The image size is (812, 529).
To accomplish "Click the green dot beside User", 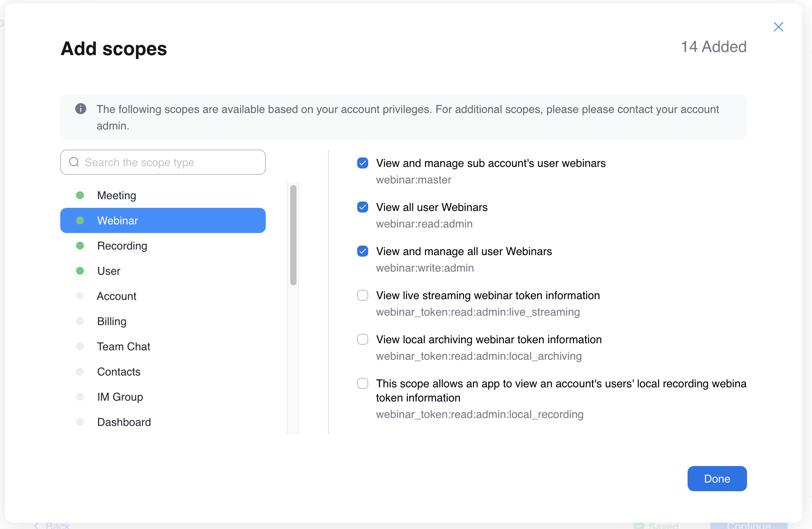I will pyautogui.click(x=80, y=271).
